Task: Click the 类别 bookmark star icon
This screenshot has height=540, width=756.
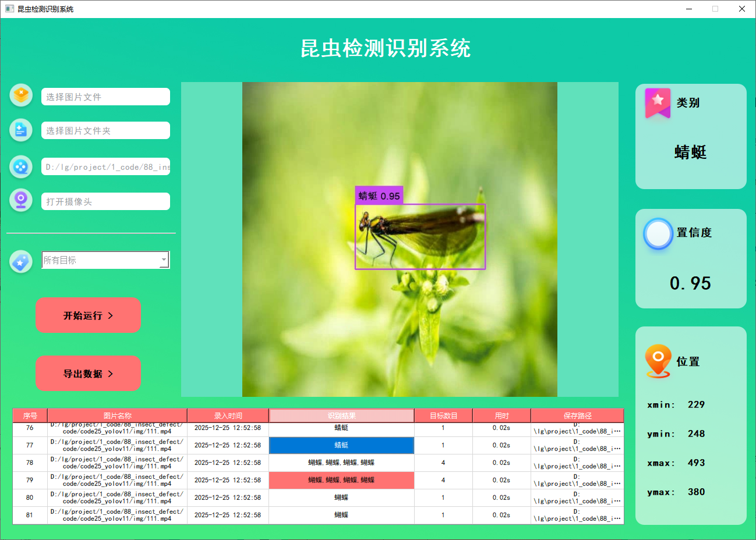Action: [658, 104]
